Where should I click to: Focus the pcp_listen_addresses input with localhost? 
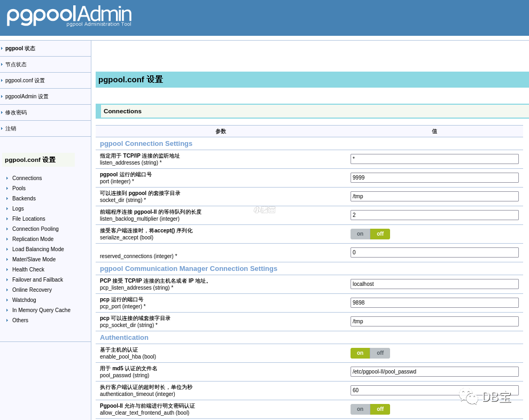[434, 284]
